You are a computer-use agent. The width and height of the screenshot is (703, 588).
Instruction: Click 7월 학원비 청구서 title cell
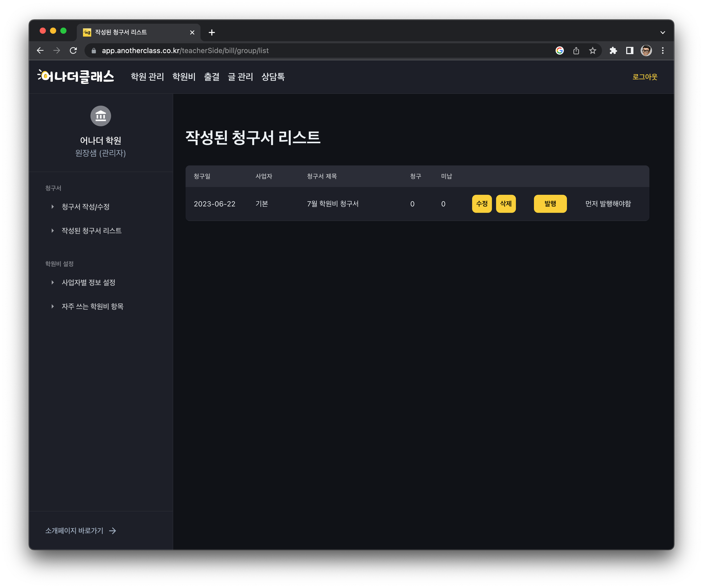tap(333, 204)
